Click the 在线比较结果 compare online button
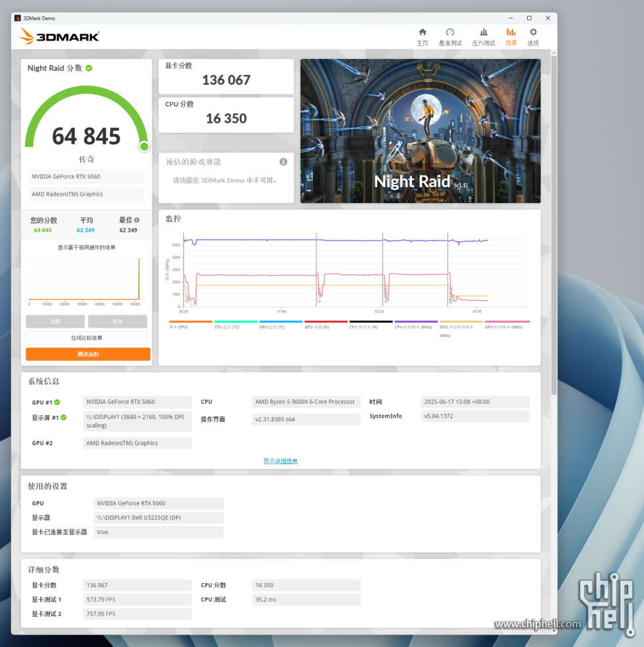The image size is (644, 647). (86, 338)
